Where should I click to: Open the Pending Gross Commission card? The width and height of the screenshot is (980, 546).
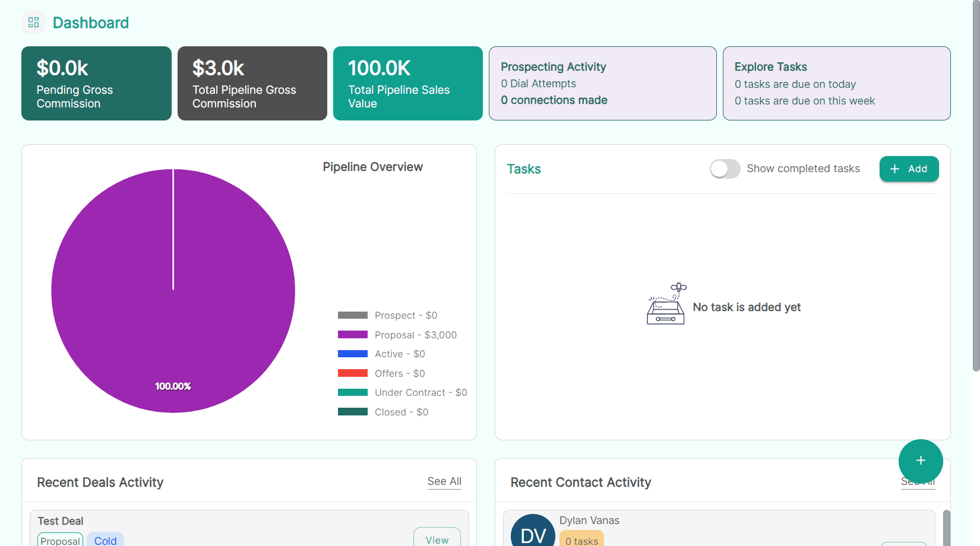point(96,83)
